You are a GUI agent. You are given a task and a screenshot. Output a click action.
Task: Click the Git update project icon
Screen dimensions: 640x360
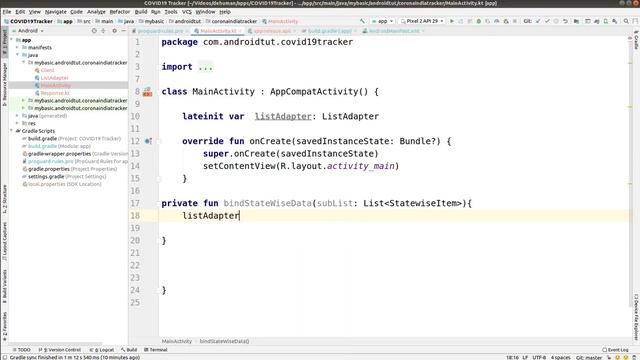click(538, 21)
